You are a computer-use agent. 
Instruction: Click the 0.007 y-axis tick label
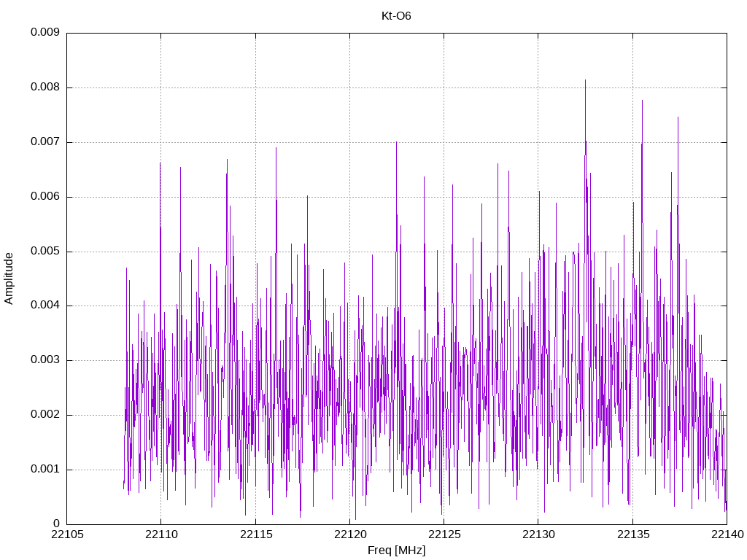(45, 142)
